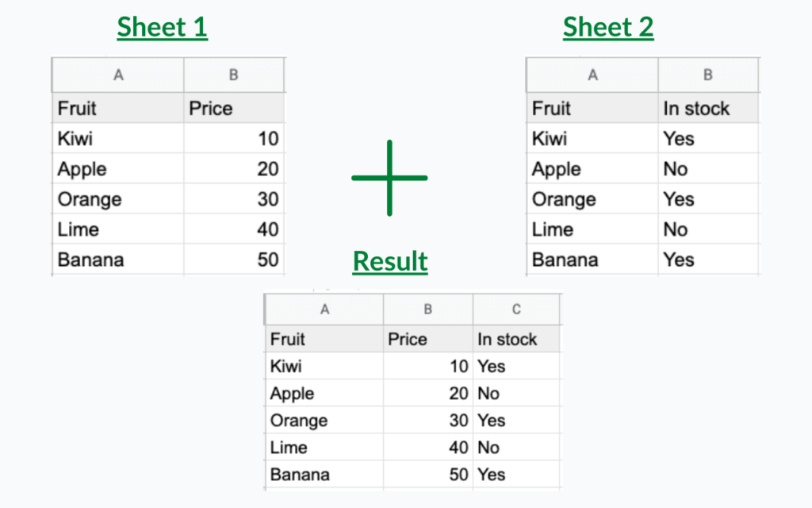Click the 40 price cell in Result table
The image size is (812, 508).
[x=427, y=447]
